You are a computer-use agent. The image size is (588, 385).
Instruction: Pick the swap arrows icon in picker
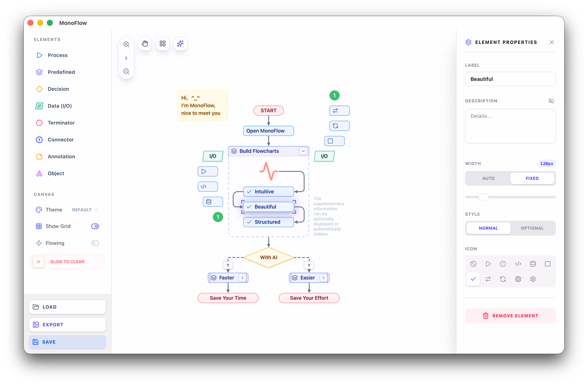click(x=488, y=279)
